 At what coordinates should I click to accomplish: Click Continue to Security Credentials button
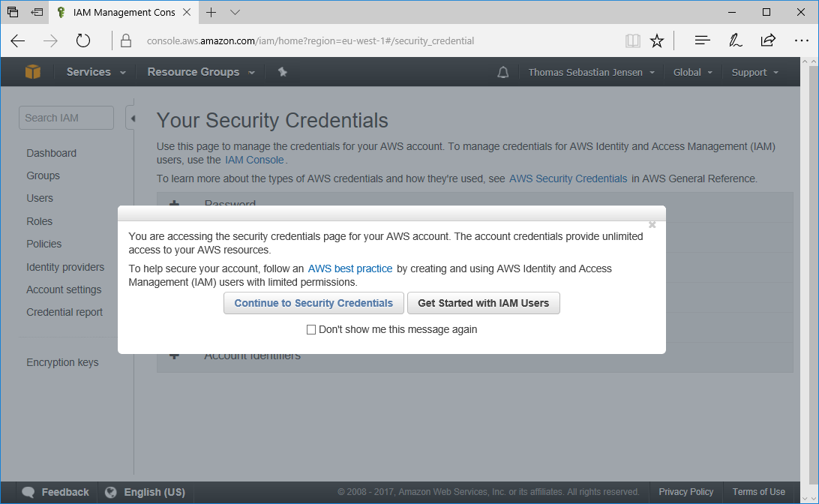tap(313, 303)
